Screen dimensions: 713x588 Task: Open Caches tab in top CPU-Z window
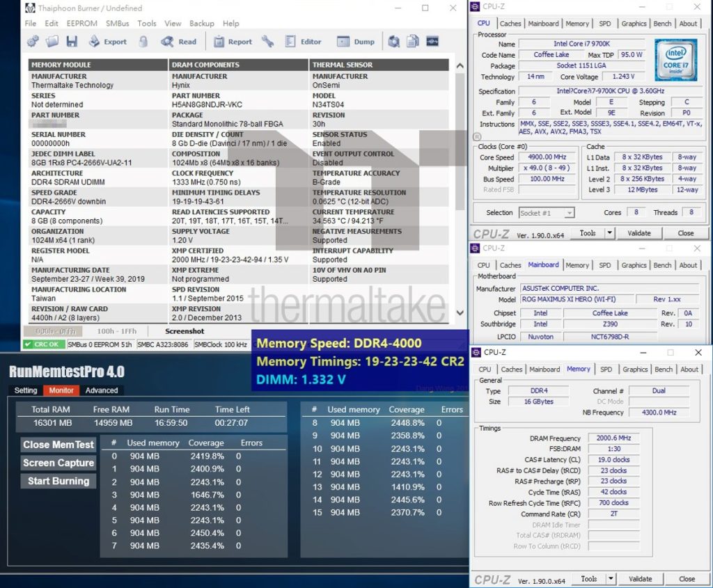[510, 24]
